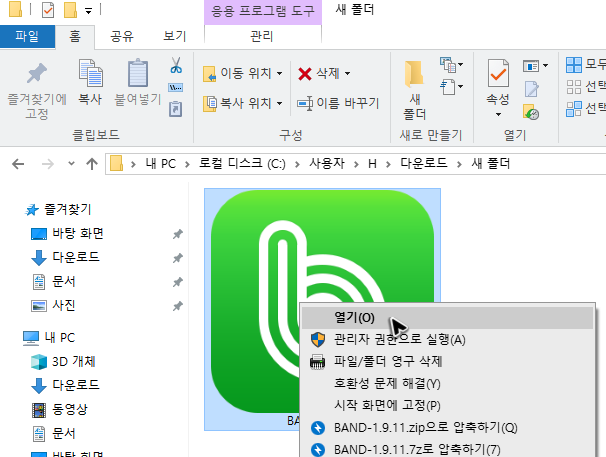Click 선택 영역 반전 (Invert selection) icon
Viewport: 606px width, 457px height.
[x=574, y=109]
